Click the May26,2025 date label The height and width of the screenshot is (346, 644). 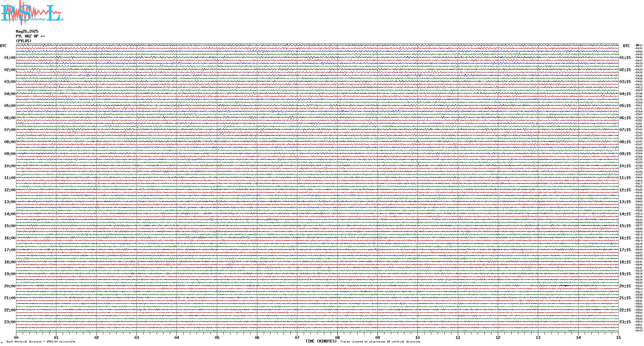[27, 31]
